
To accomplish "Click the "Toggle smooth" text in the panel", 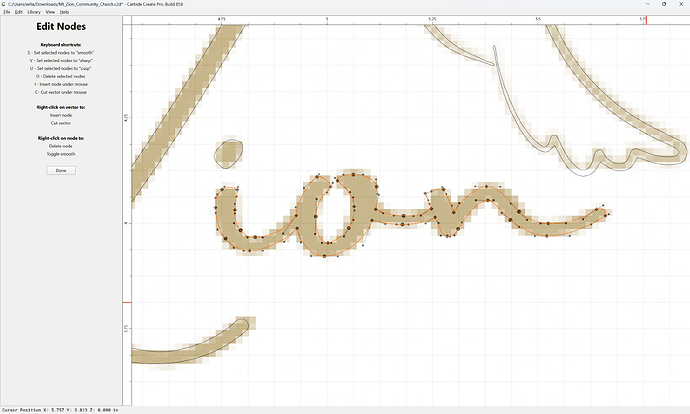I will pyautogui.click(x=61, y=154).
